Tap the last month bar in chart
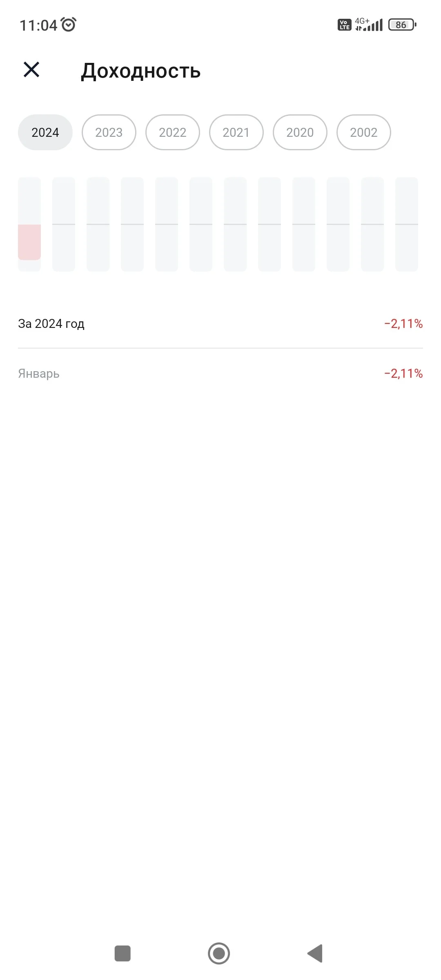Image resolution: width=441 pixels, height=980 pixels. (407, 224)
